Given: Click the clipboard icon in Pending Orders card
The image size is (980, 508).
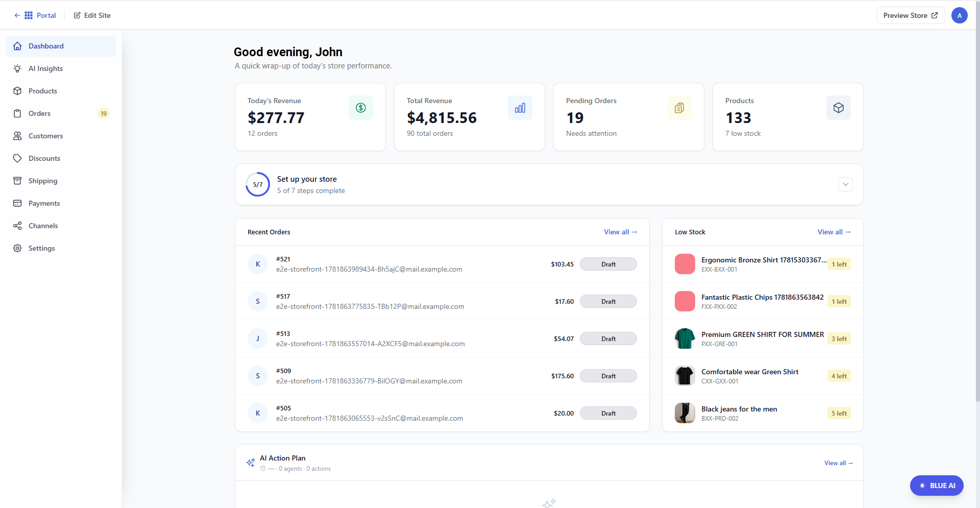Looking at the screenshot, I should tap(679, 108).
